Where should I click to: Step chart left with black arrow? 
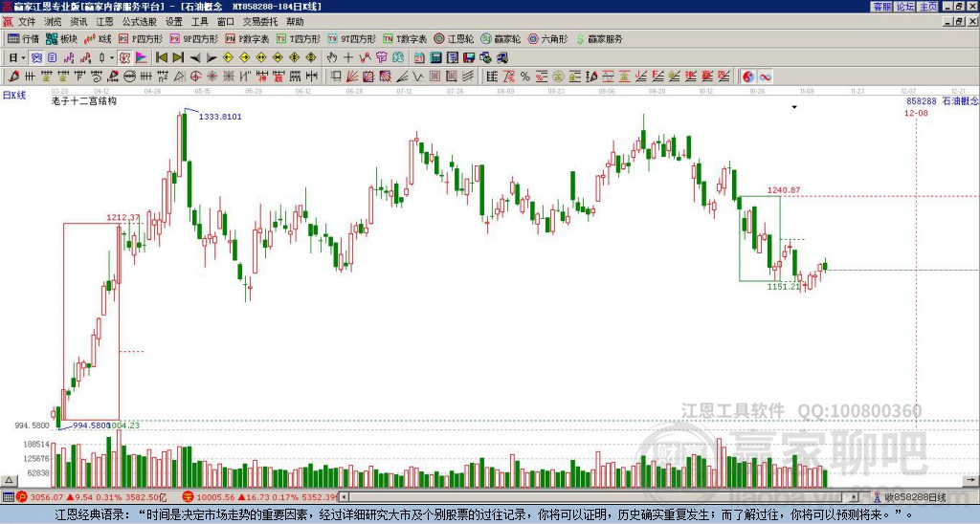(195, 58)
